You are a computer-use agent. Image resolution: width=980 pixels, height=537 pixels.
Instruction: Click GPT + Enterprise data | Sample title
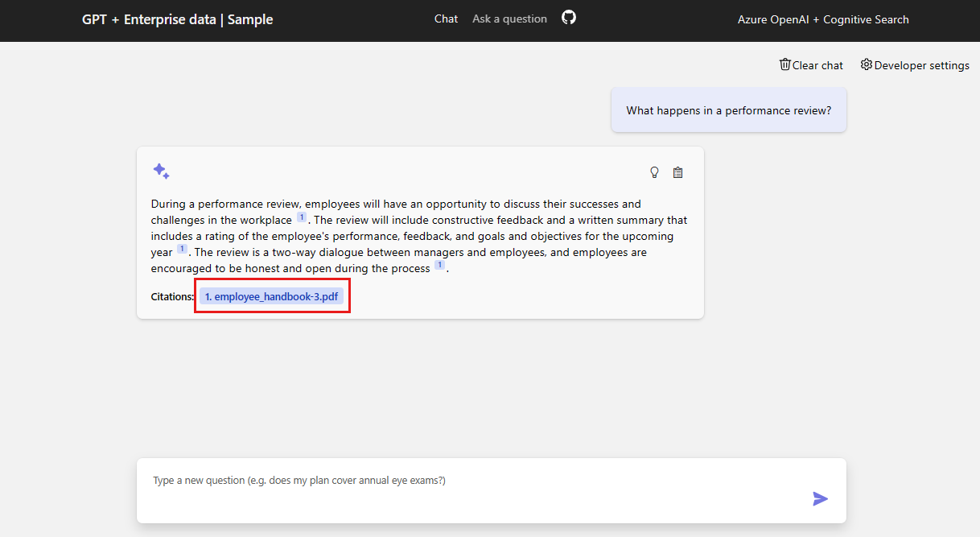pyautogui.click(x=177, y=19)
